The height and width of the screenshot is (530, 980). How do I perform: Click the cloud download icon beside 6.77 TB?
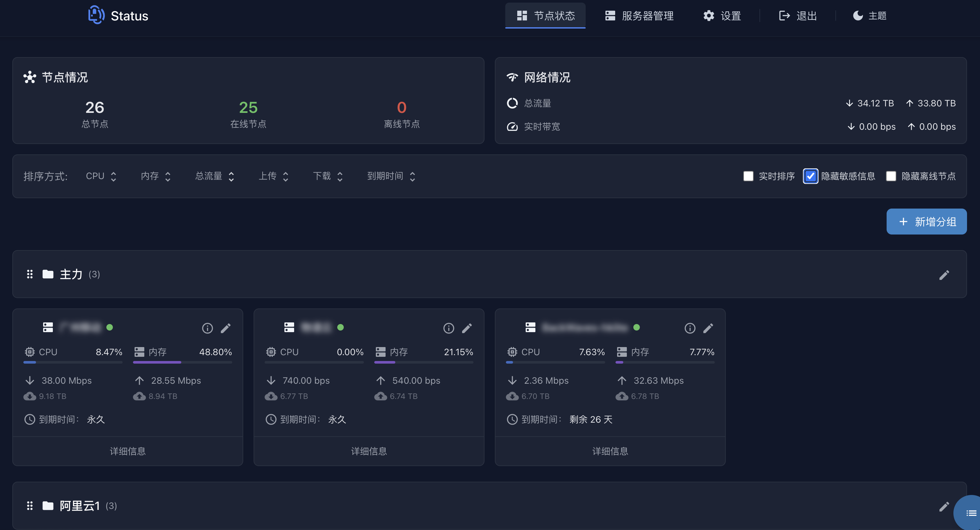(271, 396)
